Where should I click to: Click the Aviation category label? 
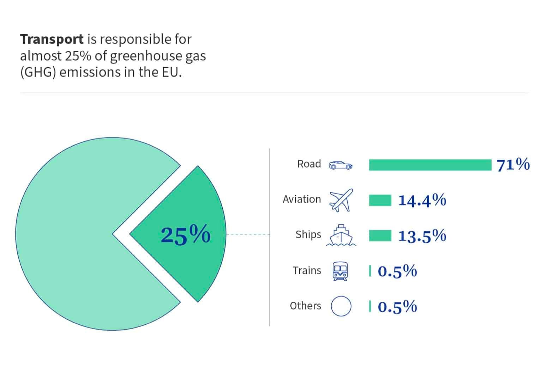[x=302, y=199]
